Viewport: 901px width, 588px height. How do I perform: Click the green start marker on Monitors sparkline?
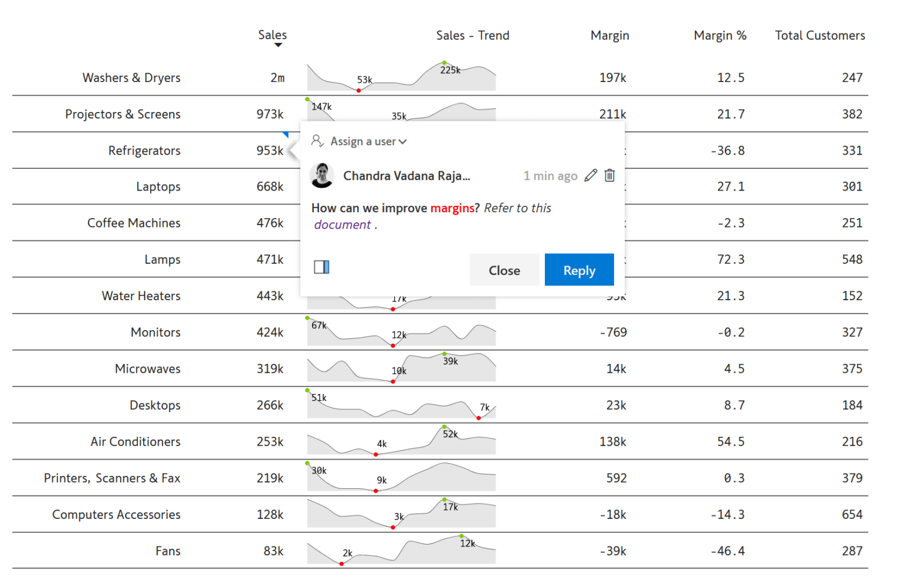pos(308,317)
